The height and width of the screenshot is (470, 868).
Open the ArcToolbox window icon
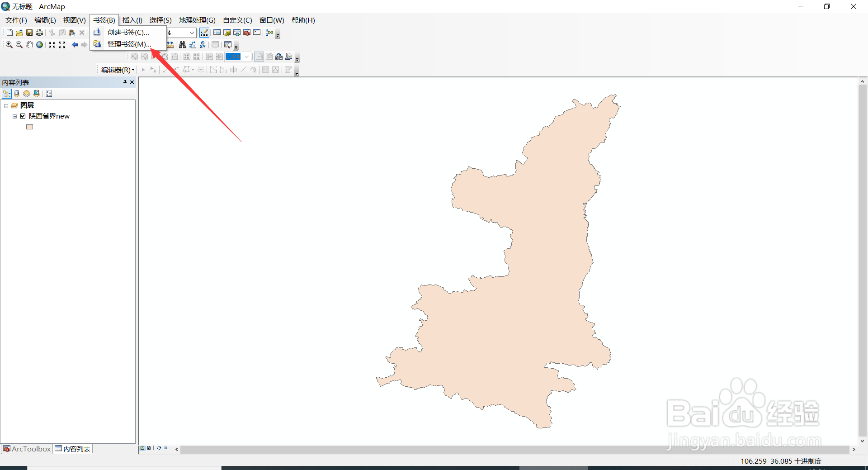tap(246, 33)
